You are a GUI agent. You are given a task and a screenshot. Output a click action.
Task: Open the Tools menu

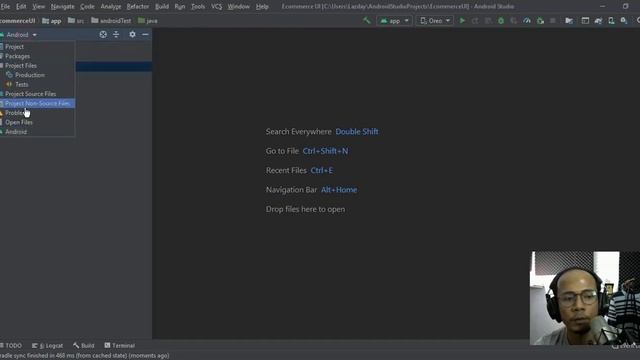198,7
